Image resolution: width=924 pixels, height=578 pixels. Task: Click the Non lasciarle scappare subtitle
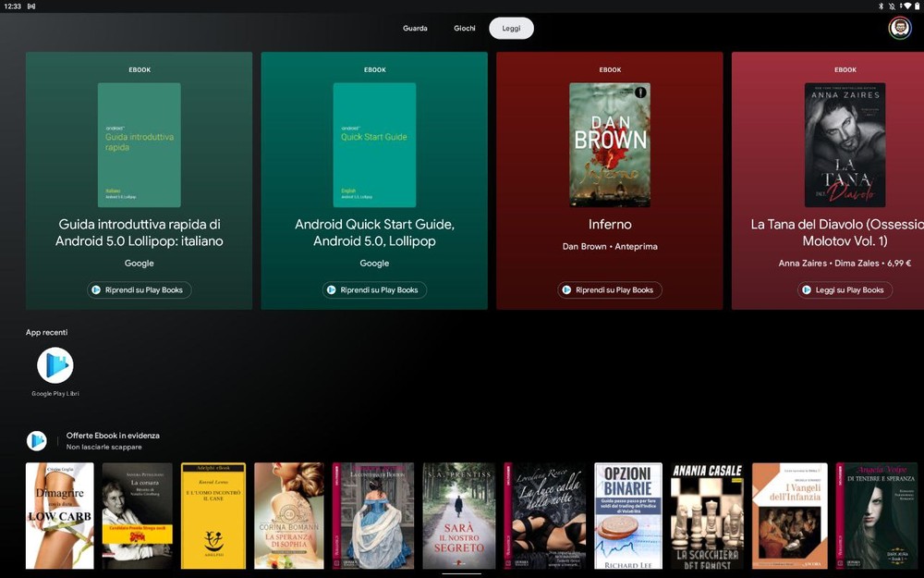pos(103,447)
